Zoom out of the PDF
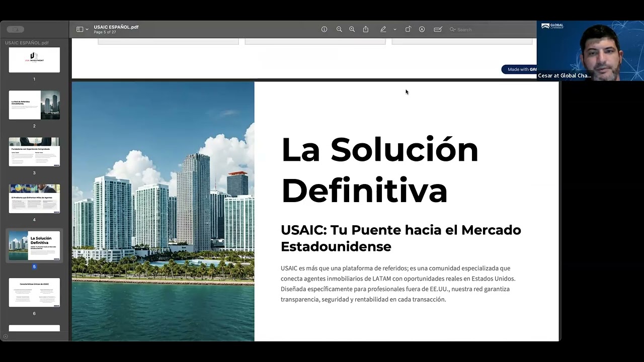The height and width of the screenshot is (362, 644). click(x=339, y=29)
